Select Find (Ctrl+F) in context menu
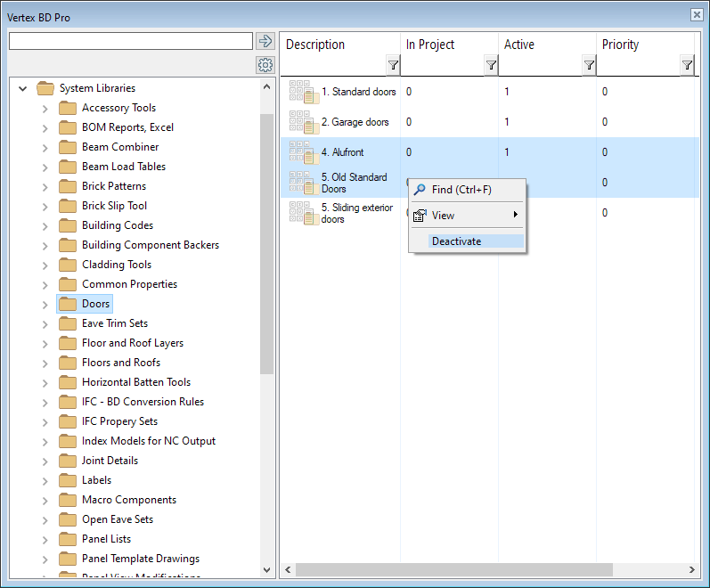This screenshot has width=710, height=588. (461, 190)
